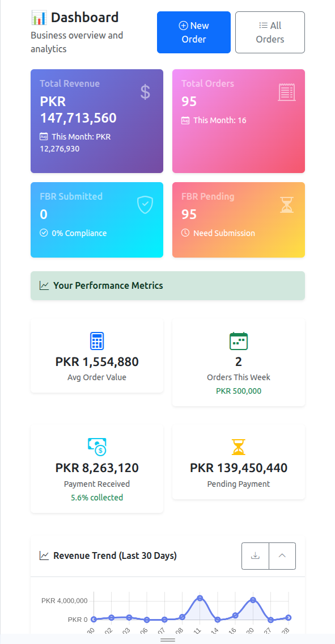
Task: Click the calculator icon above Avg Order Value
Action: (96, 341)
